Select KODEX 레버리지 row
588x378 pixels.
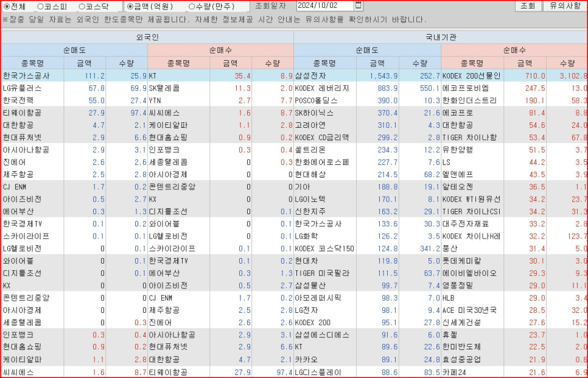(367, 88)
